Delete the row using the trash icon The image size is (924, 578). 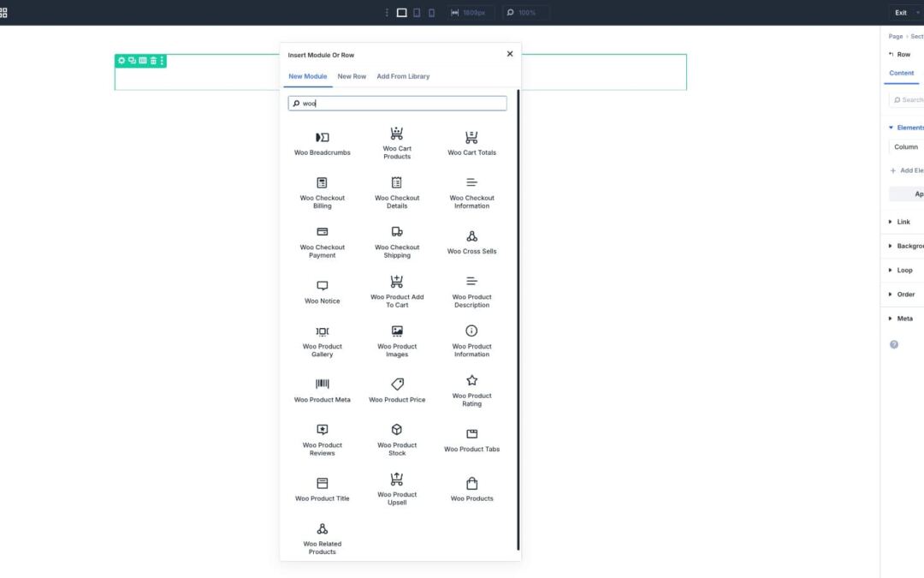[x=153, y=60]
